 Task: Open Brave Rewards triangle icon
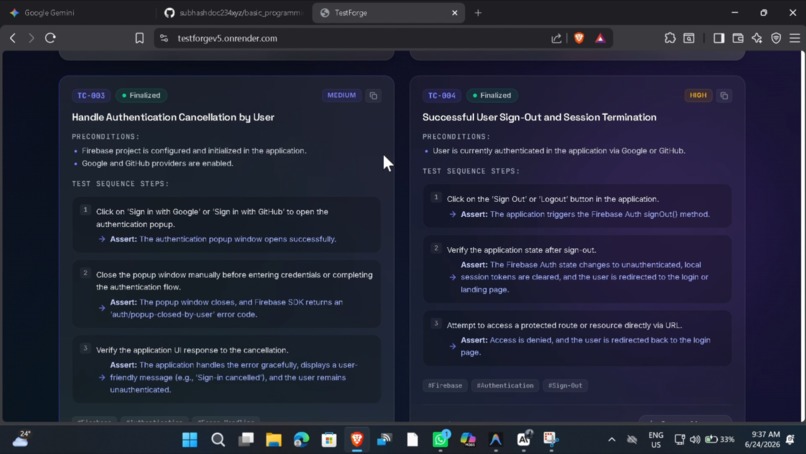[x=600, y=38]
